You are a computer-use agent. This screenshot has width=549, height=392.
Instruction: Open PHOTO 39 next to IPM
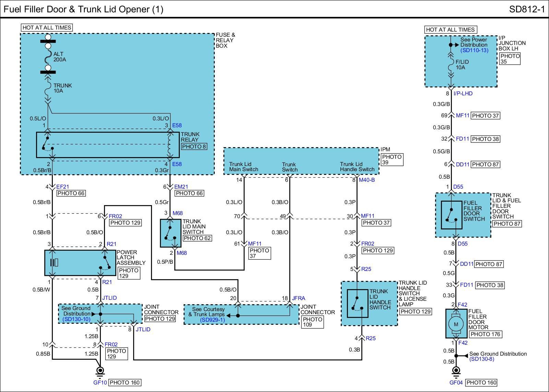click(392, 159)
